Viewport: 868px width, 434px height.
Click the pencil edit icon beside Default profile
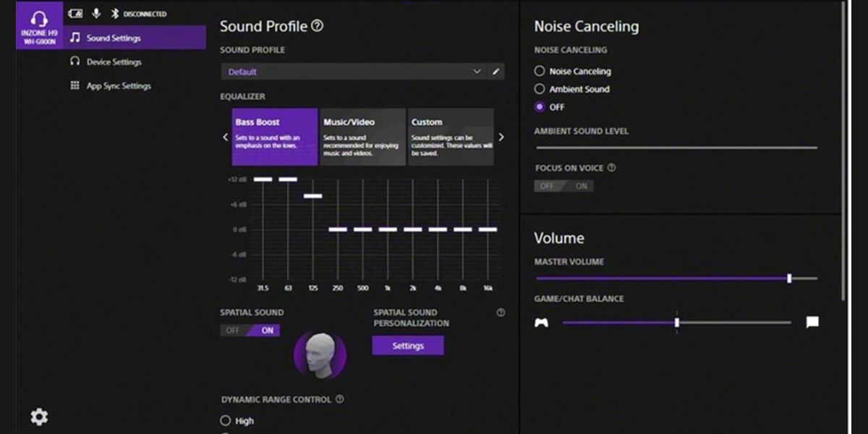pos(496,72)
